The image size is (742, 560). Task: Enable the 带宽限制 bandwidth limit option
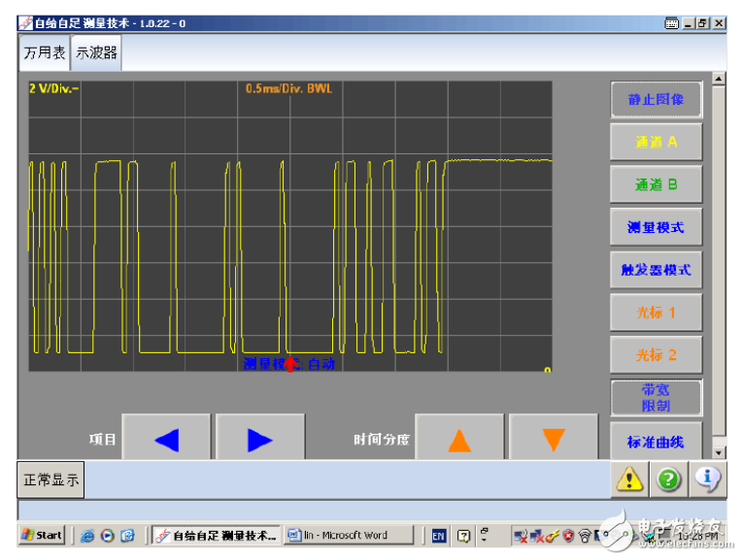coord(656,397)
